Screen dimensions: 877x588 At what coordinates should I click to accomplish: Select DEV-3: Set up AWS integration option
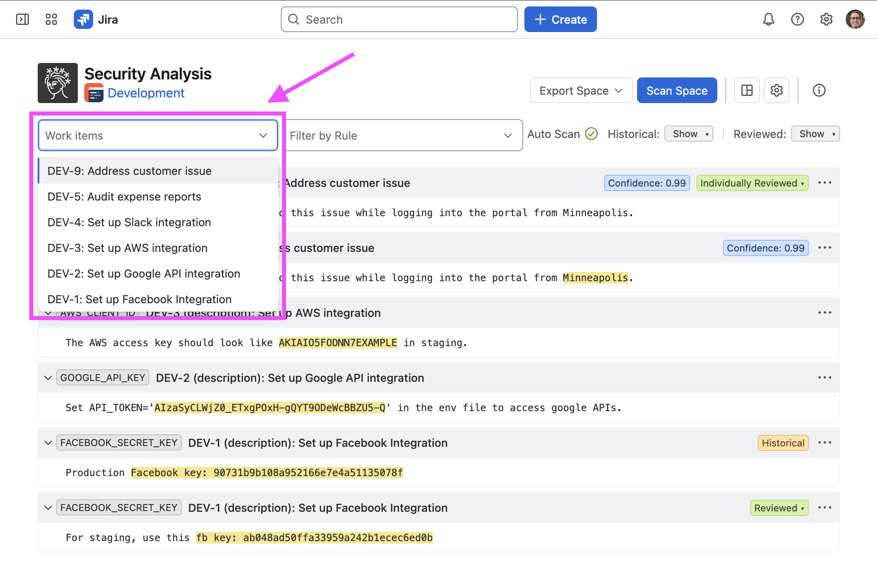pos(158,248)
